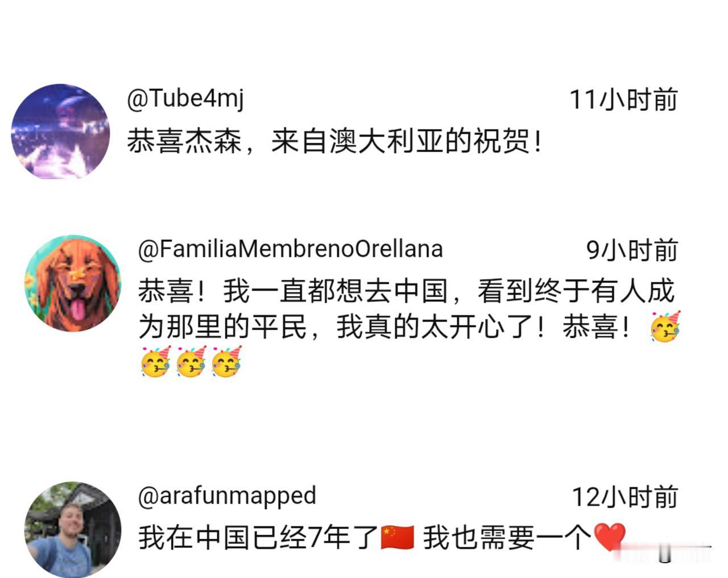This screenshot has height=578, width=728.
Task: Click the rightmost party emoji in the three-emoji row
Action: click(x=226, y=362)
